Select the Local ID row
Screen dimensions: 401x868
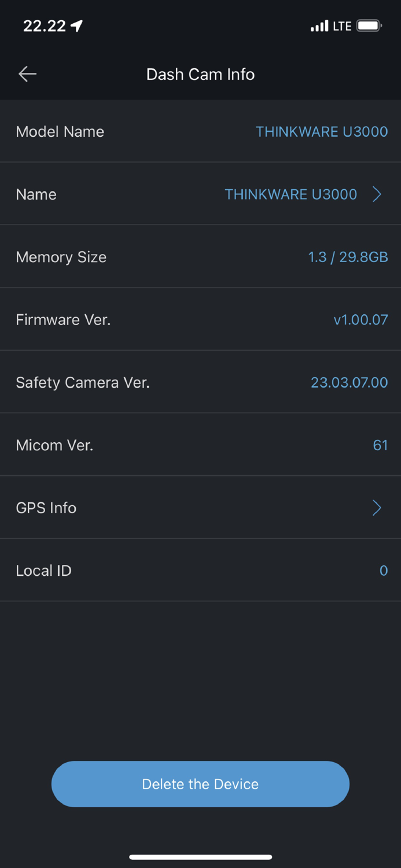click(200, 570)
